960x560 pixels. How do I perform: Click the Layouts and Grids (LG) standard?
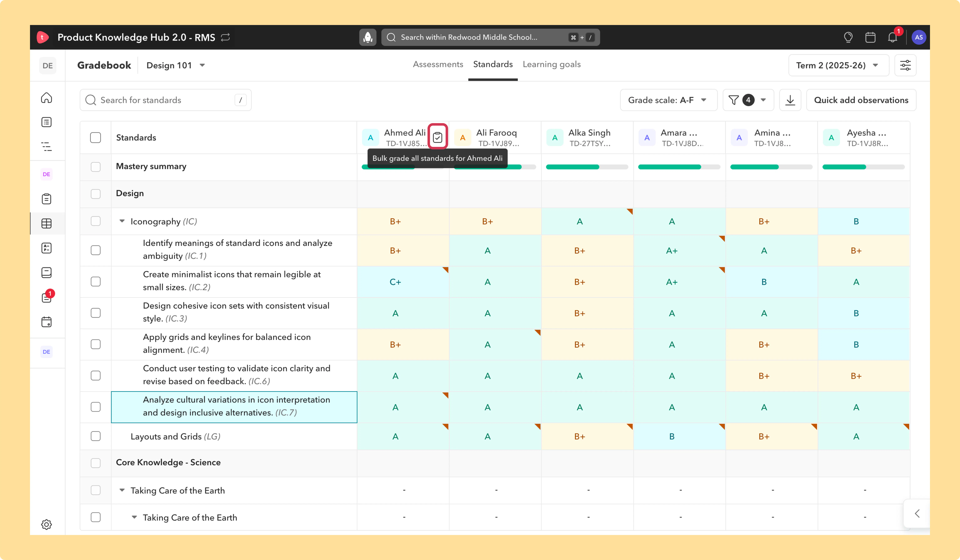coord(175,436)
